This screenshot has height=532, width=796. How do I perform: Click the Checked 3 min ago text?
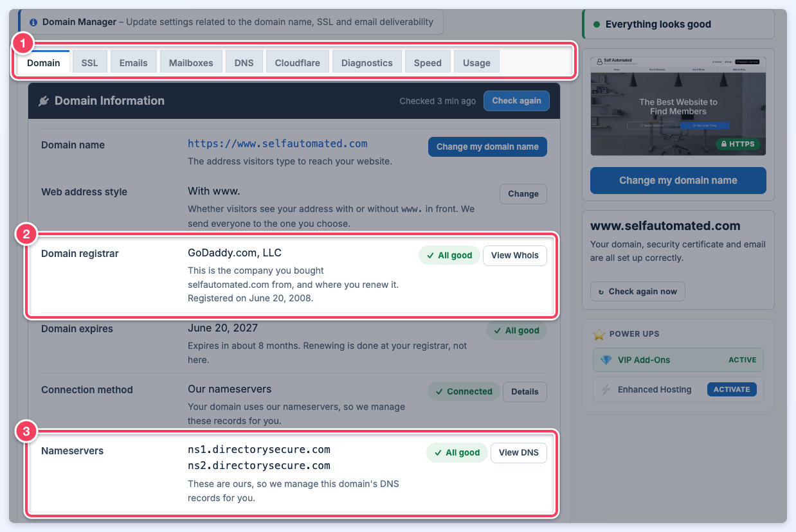coord(438,101)
